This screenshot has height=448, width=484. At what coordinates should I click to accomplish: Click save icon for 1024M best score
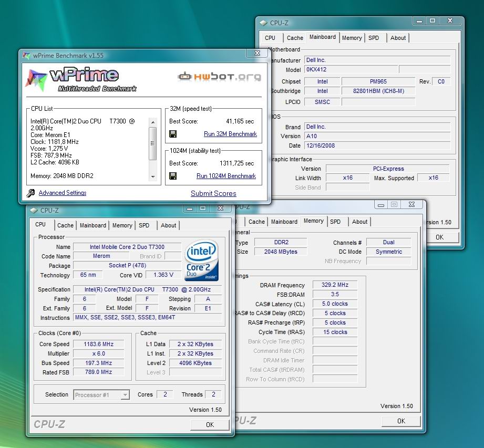pyautogui.click(x=173, y=176)
